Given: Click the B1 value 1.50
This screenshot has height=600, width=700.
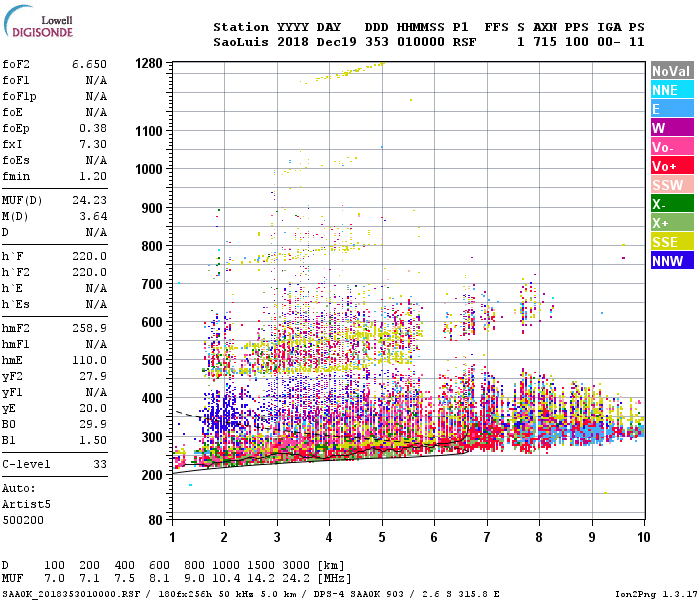Looking at the screenshot, I should [93, 440].
